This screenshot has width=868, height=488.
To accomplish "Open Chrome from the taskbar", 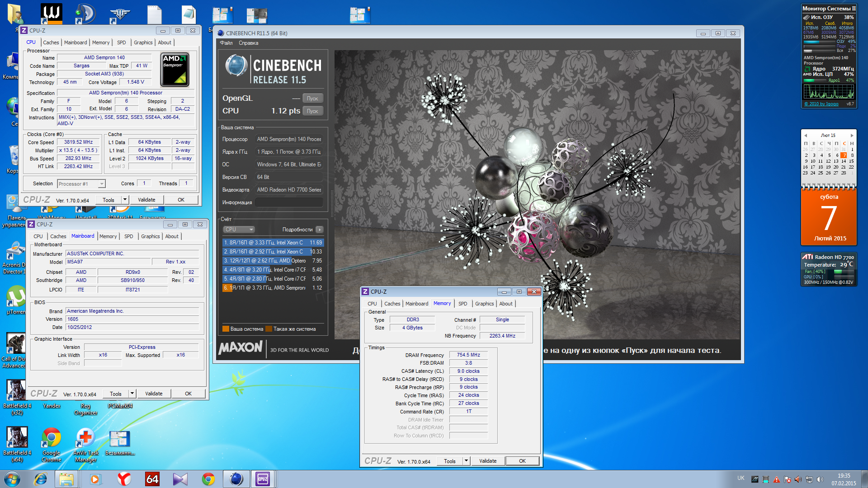I will pyautogui.click(x=208, y=479).
